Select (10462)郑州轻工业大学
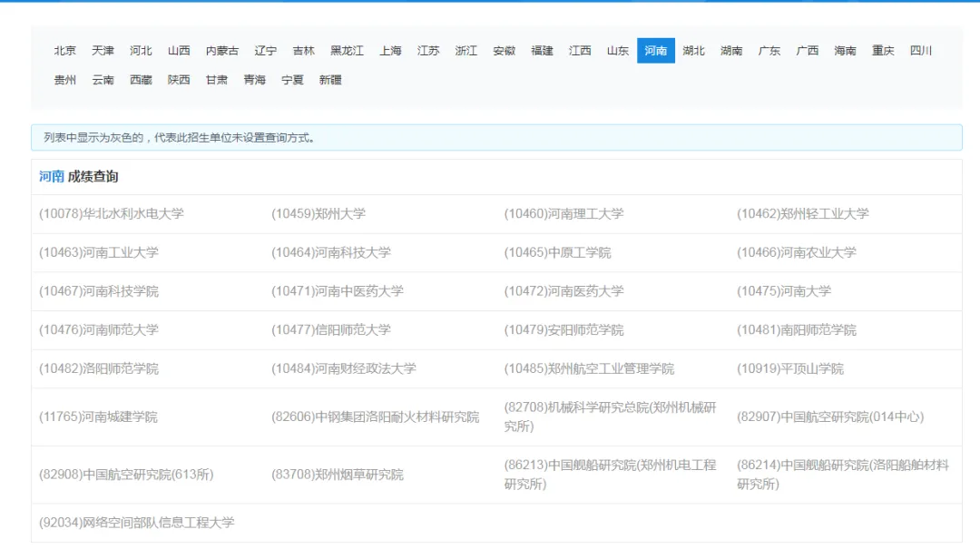980x549 pixels. coord(802,214)
